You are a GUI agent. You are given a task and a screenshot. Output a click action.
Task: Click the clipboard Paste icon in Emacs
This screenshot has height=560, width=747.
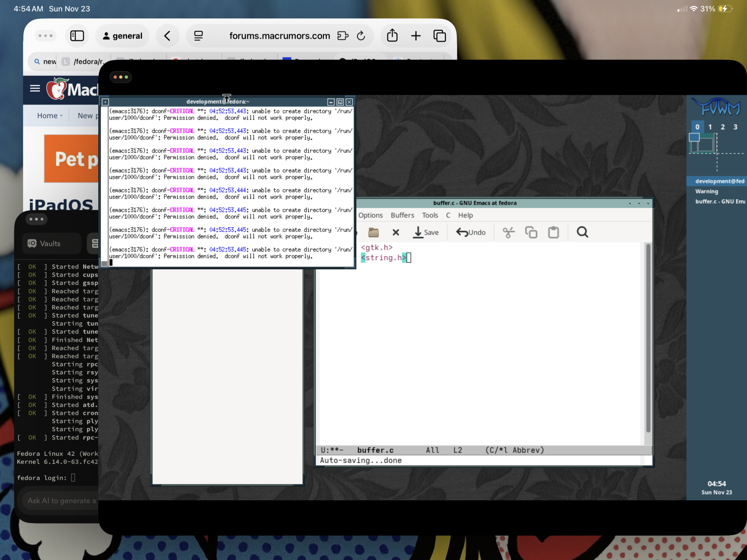pos(553,232)
